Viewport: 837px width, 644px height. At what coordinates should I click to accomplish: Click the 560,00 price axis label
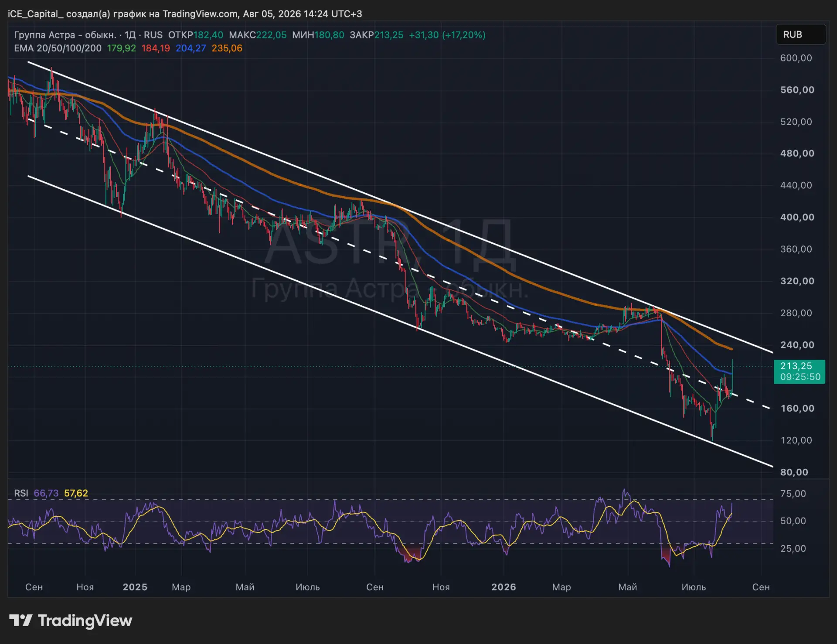[797, 90]
